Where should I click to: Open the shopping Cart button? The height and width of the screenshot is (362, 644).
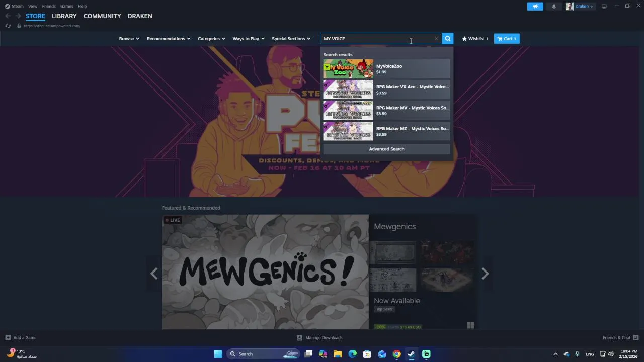click(x=507, y=39)
